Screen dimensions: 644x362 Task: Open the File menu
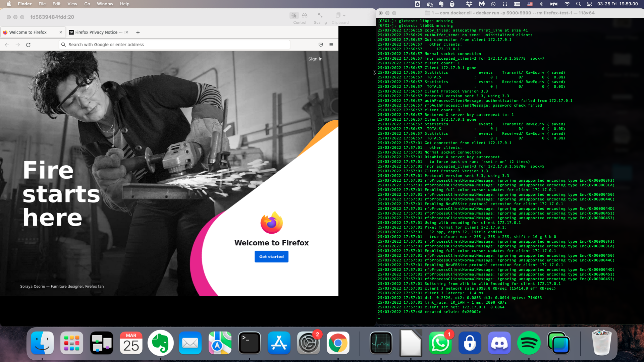tap(42, 4)
